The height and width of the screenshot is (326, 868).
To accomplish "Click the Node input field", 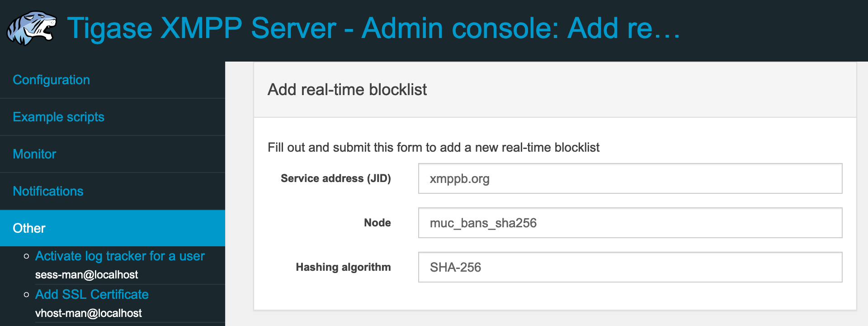I will (x=630, y=223).
